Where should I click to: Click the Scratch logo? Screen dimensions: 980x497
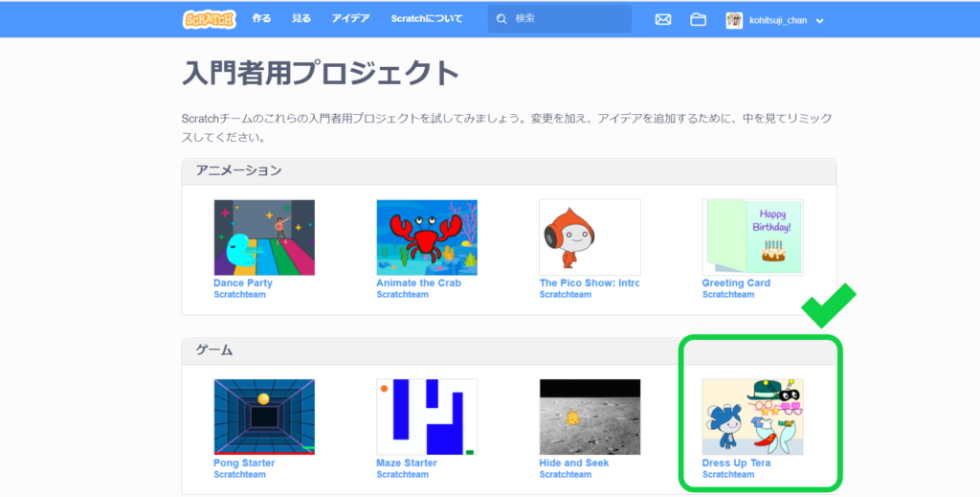coord(210,19)
